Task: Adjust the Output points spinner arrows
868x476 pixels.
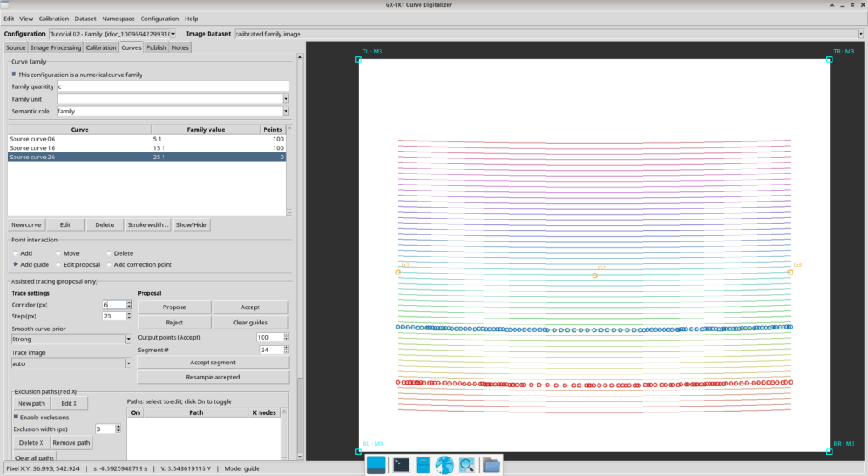Action: pyautogui.click(x=287, y=337)
